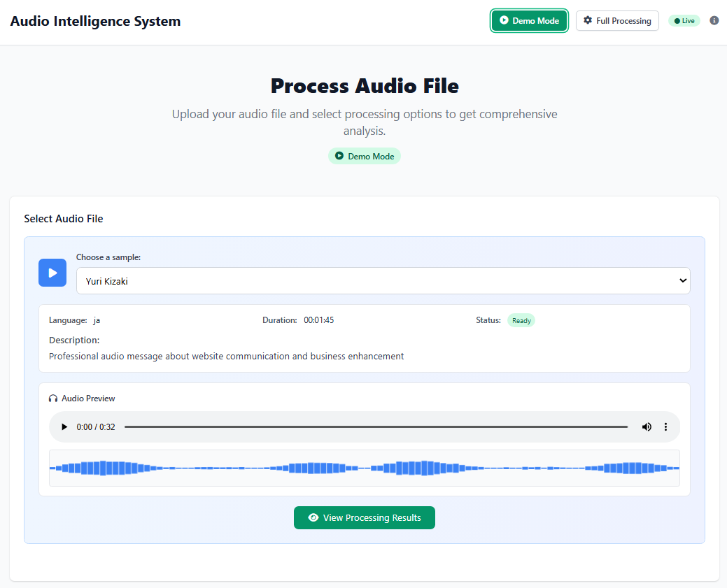Viewport: 727px width, 588px height.
Task: Click the gear icon on Full Processing
Action: pos(588,21)
